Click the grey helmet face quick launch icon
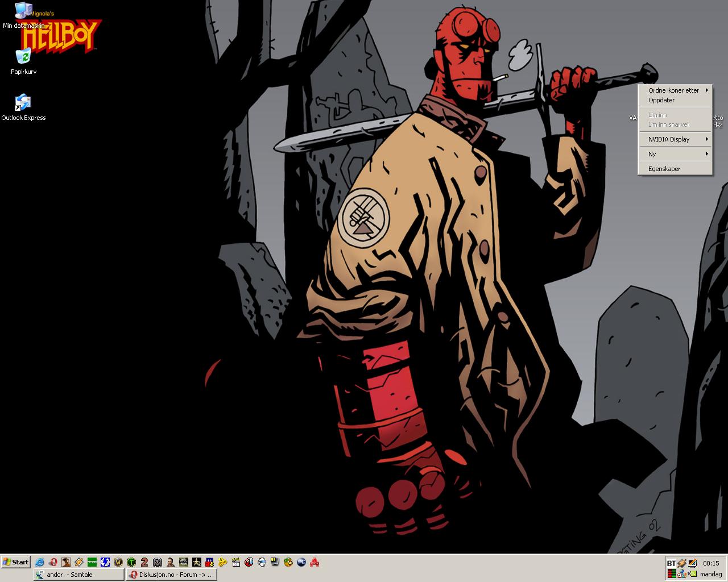This screenshot has width=728, height=582. (158, 562)
